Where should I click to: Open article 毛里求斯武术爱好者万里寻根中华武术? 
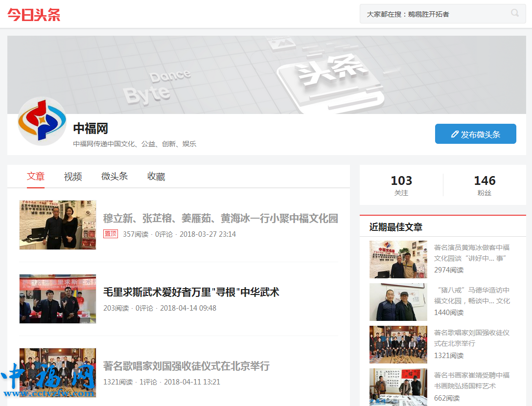[x=191, y=292]
